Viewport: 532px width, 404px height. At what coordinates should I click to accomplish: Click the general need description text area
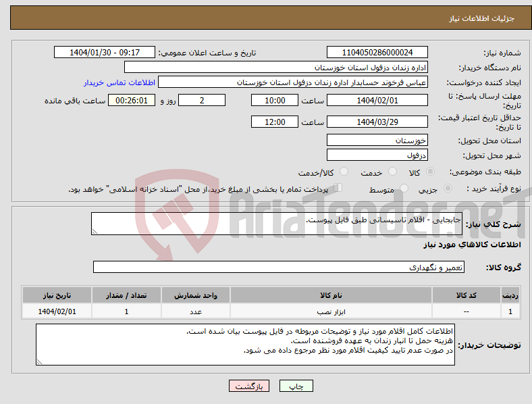coord(277,224)
